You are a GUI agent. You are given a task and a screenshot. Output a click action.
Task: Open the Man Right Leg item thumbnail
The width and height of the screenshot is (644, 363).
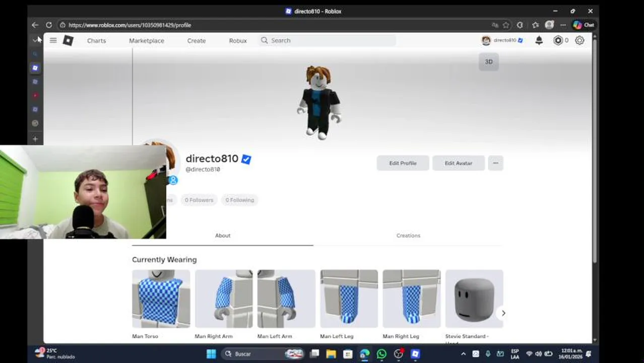[411, 299]
